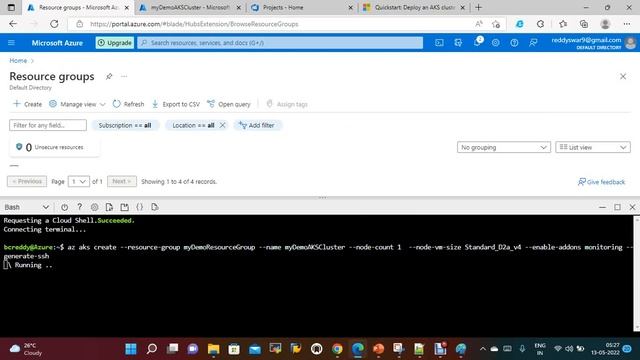This screenshot has height=360, width=640.
Task: Open Azure feedback icon in header
Action: pyautogui.click(x=533, y=43)
